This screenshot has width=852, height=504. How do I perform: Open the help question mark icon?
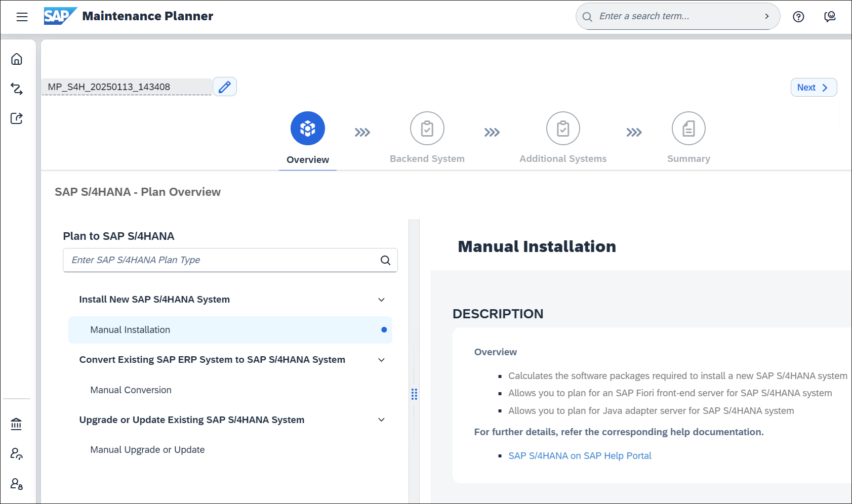798,17
